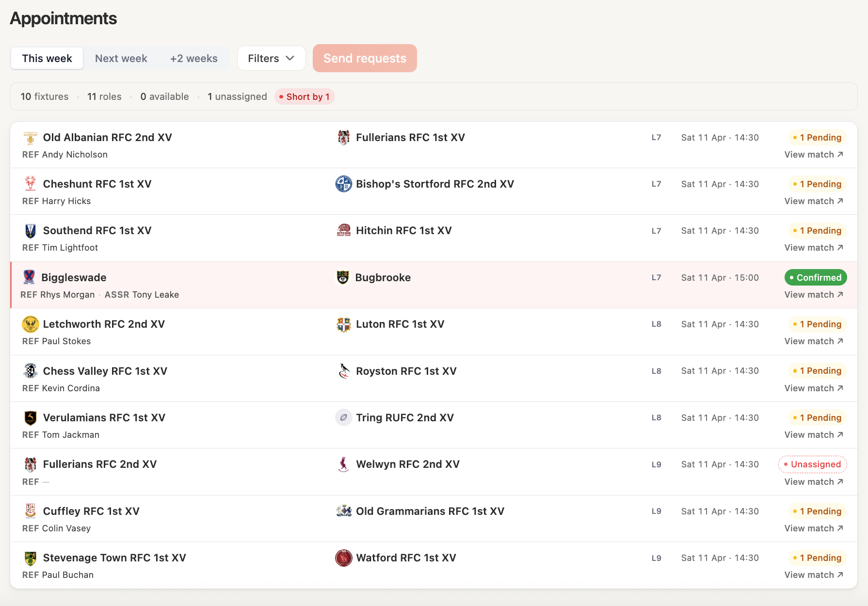The height and width of the screenshot is (606, 868).
Task: Click the Welwyn RFC crest
Action: 344,464
